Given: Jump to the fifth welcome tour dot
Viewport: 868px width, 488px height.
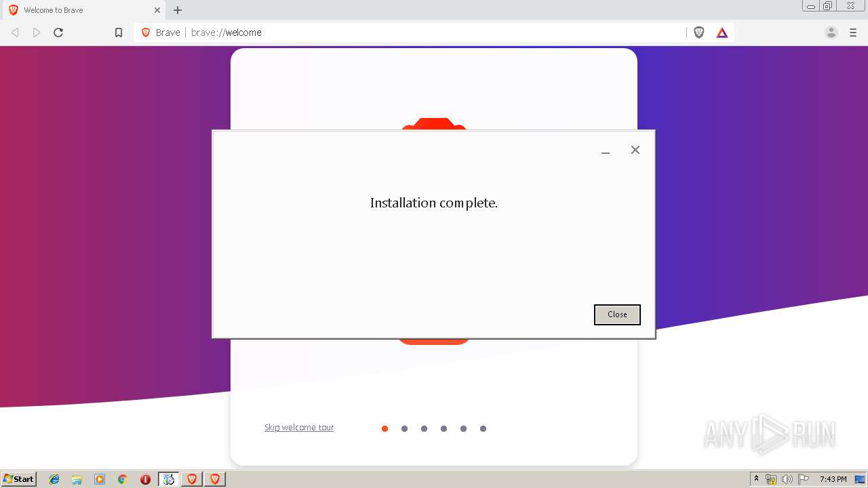Looking at the screenshot, I should click(463, 428).
